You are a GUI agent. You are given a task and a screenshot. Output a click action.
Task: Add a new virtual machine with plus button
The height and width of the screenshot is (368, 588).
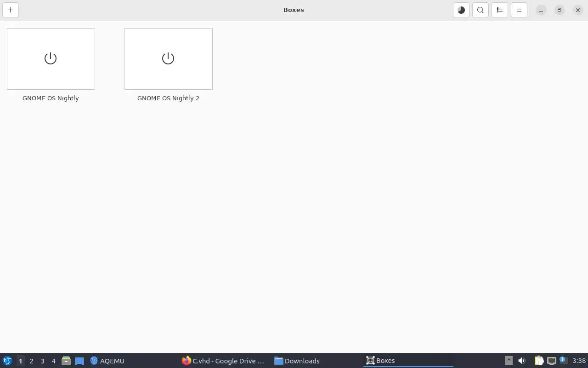(10, 10)
